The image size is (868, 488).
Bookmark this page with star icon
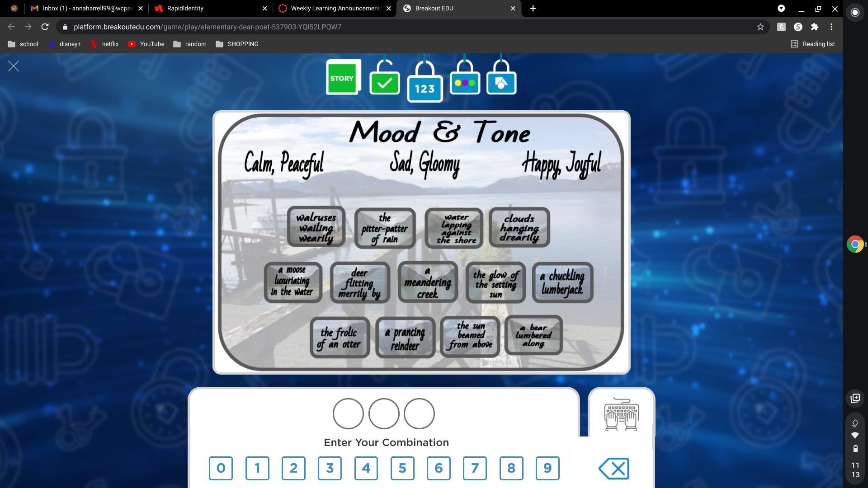pos(760,27)
